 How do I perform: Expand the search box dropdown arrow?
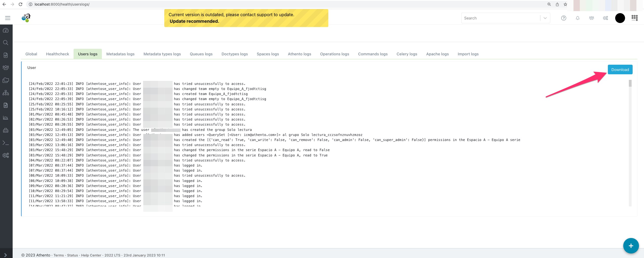point(545,18)
